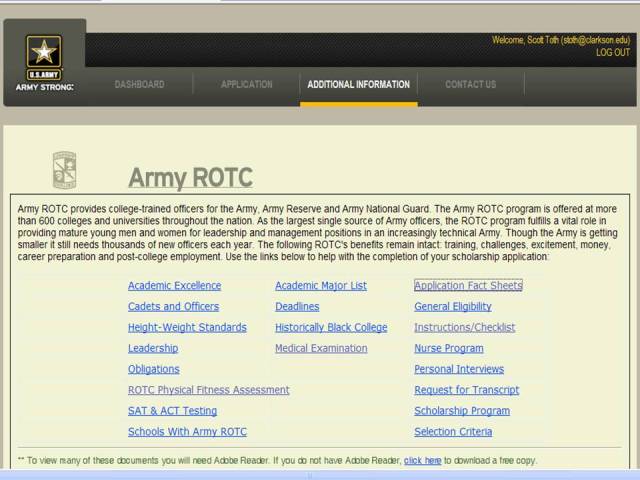
Task: Click here to download Adobe Reader
Action: (x=422, y=461)
